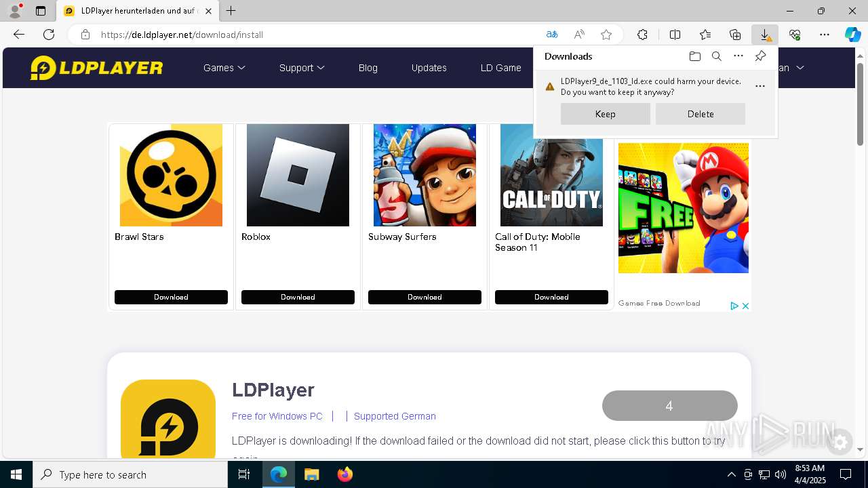Screen dimensions: 868x488
Task: Open browser profile avatar
Action: (14, 11)
